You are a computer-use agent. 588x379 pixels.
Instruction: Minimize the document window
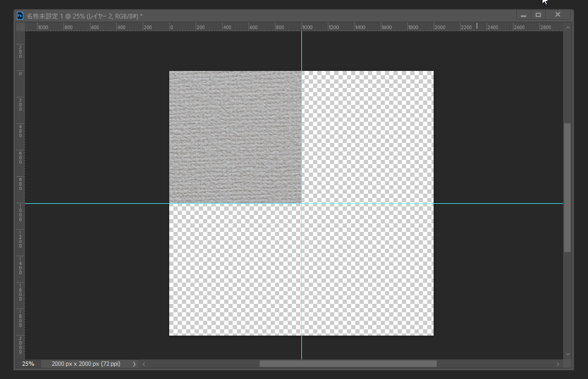[523, 15]
